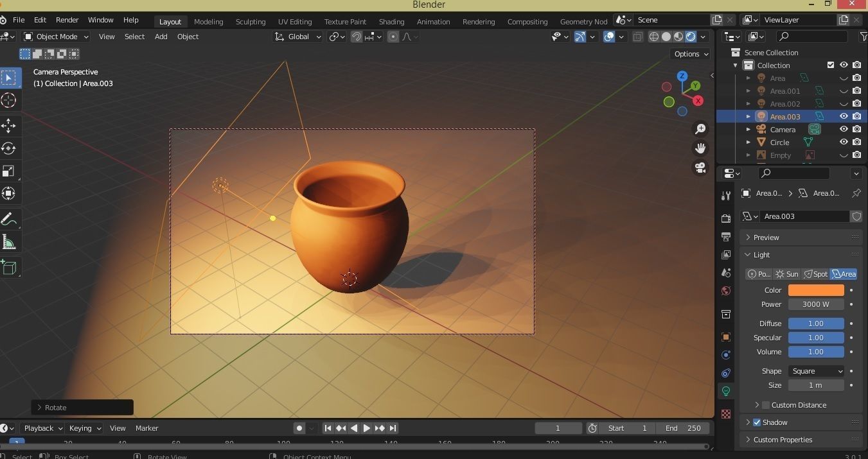The image size is (868, 459).
Task: Open the Shape Square dropdown
Action: click(x=816, y=371)
